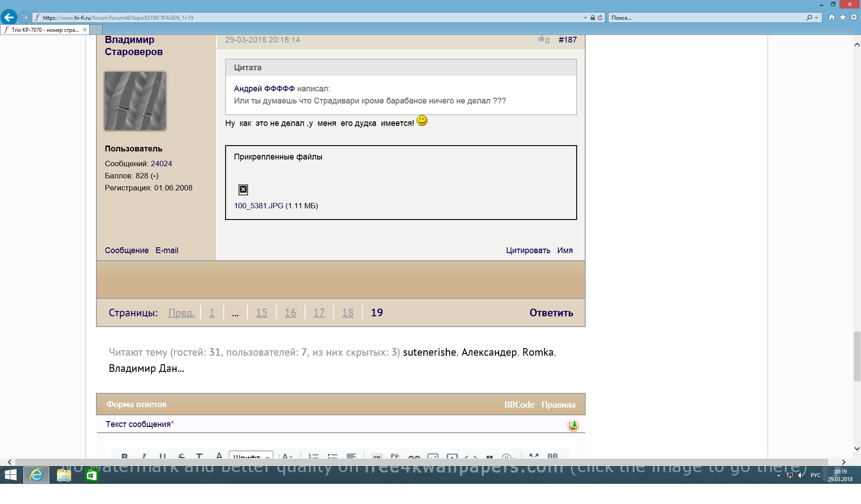
Task: Open the IE home page icon
Action: point(832,17)
